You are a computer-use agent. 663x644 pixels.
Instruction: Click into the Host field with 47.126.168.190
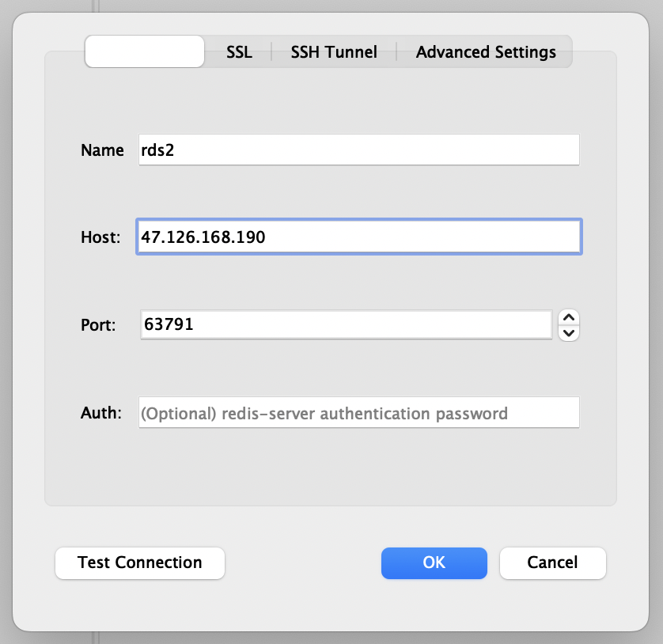coord(358,237)
